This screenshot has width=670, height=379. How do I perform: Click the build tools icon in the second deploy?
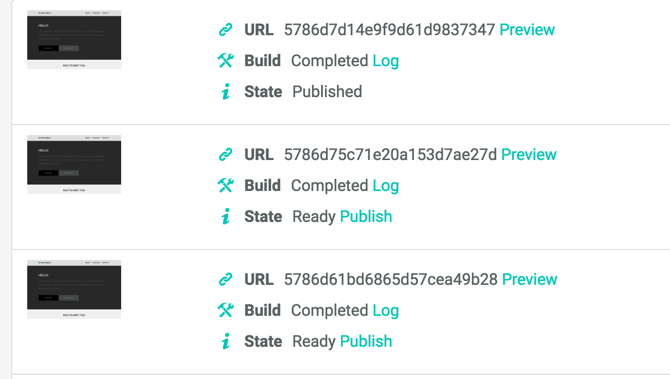coord(226,185)
